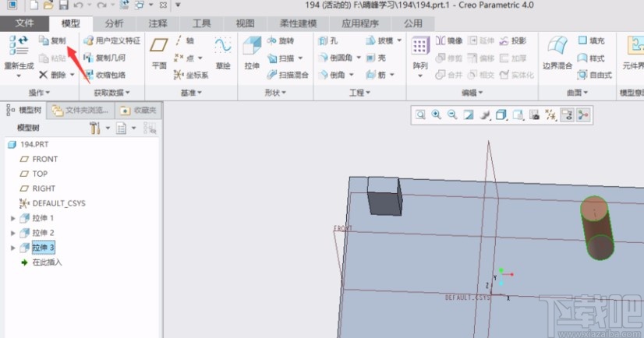Click open folder icon in quick access toolbar
The image size is (644, 338).
click(48, 5)
